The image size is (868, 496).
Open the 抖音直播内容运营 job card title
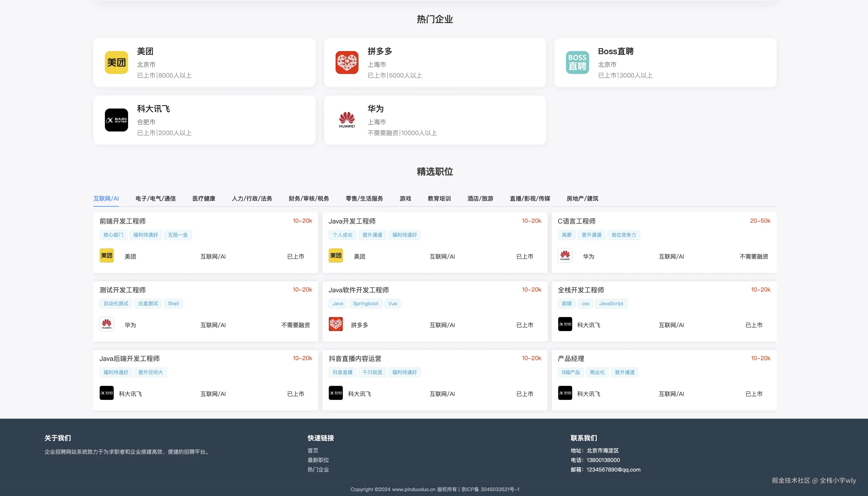click(355, 359)
